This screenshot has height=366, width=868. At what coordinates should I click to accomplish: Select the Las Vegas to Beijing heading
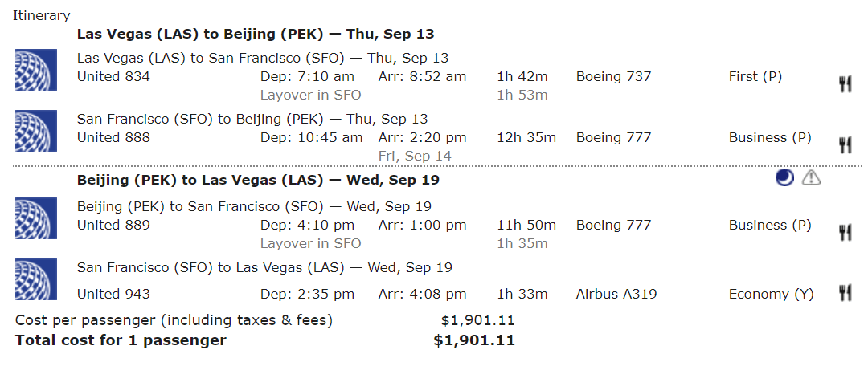click(256, 35)
